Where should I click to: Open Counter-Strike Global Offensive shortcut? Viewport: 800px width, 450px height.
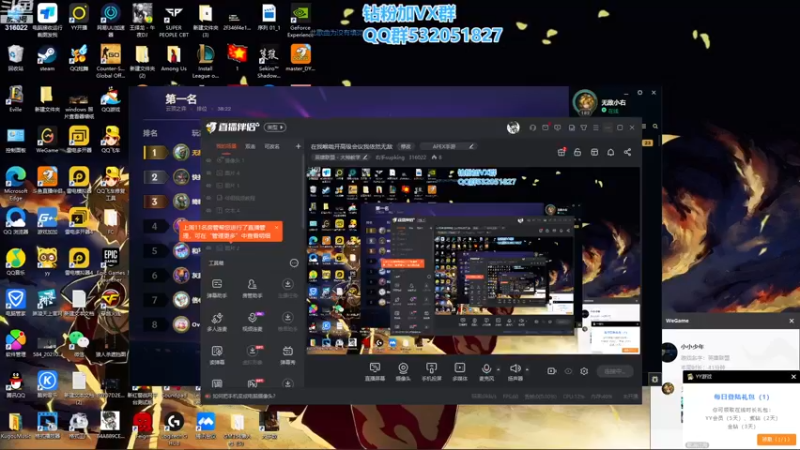click(111, 61)
